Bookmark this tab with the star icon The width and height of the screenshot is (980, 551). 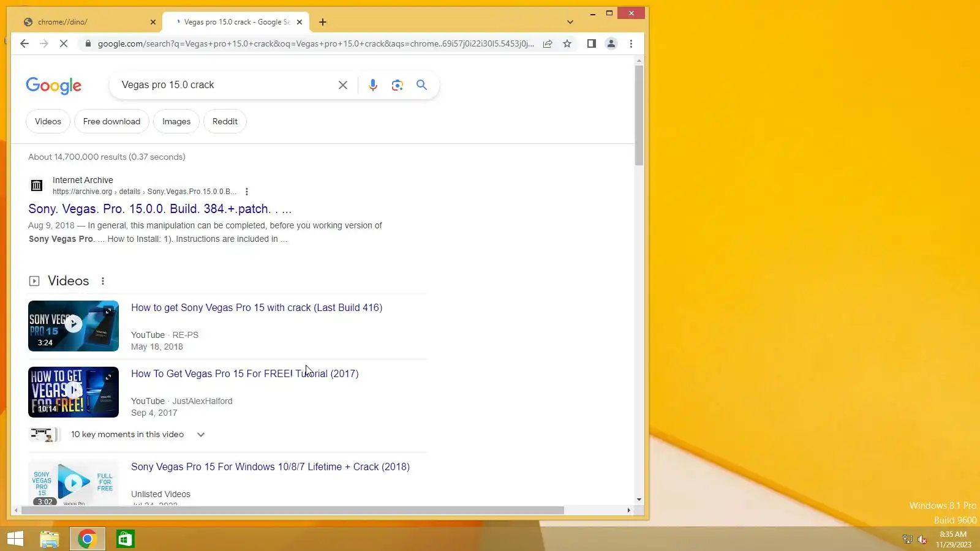point(567,43)
